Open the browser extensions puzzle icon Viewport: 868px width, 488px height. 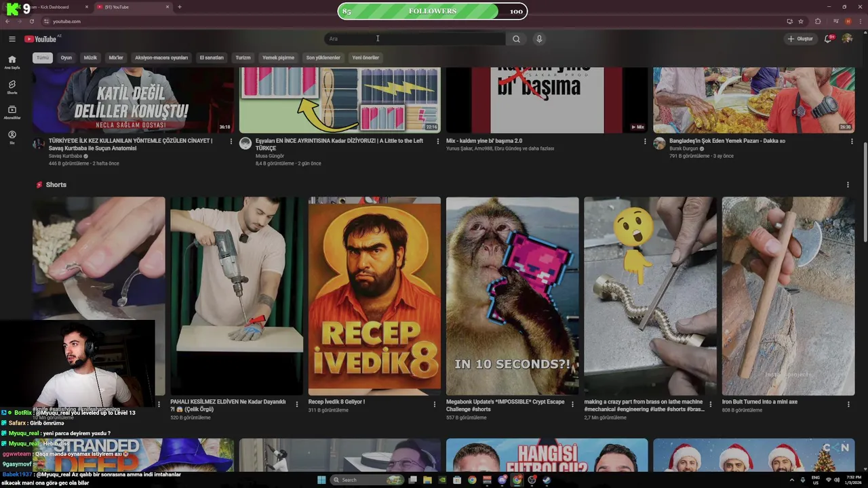(818, 21)
